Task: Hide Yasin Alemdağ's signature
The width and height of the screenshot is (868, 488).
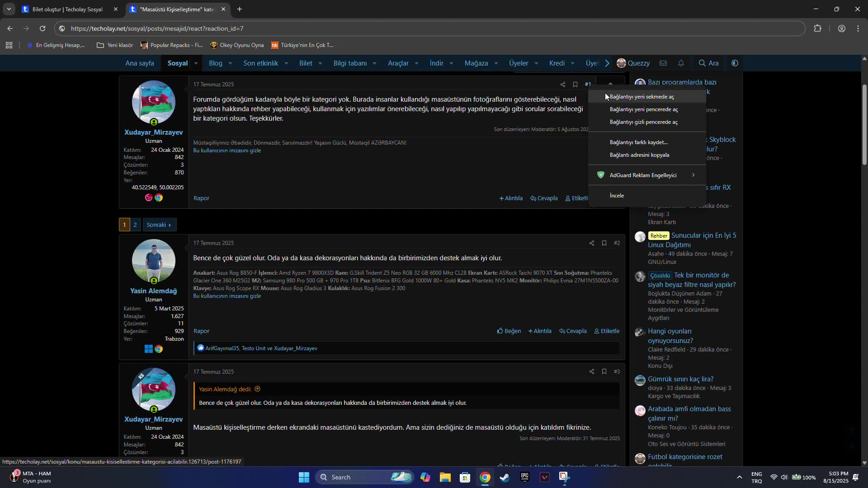Action: pos(227,296)
